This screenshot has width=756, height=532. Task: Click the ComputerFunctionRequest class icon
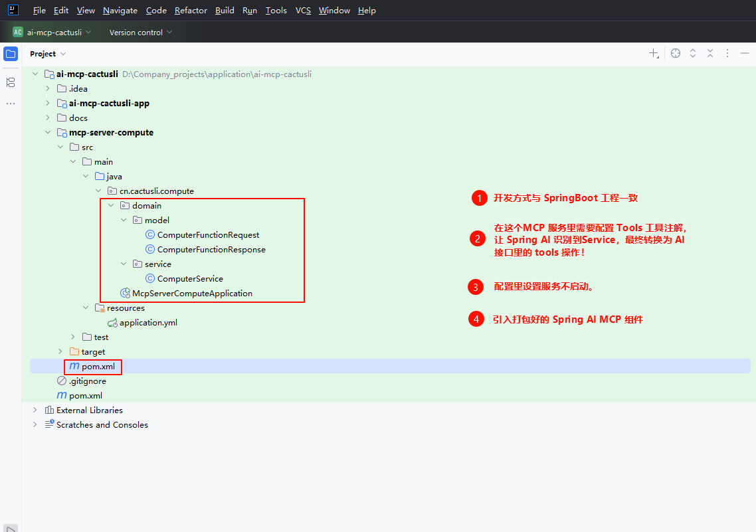click(x=150, y=234)
